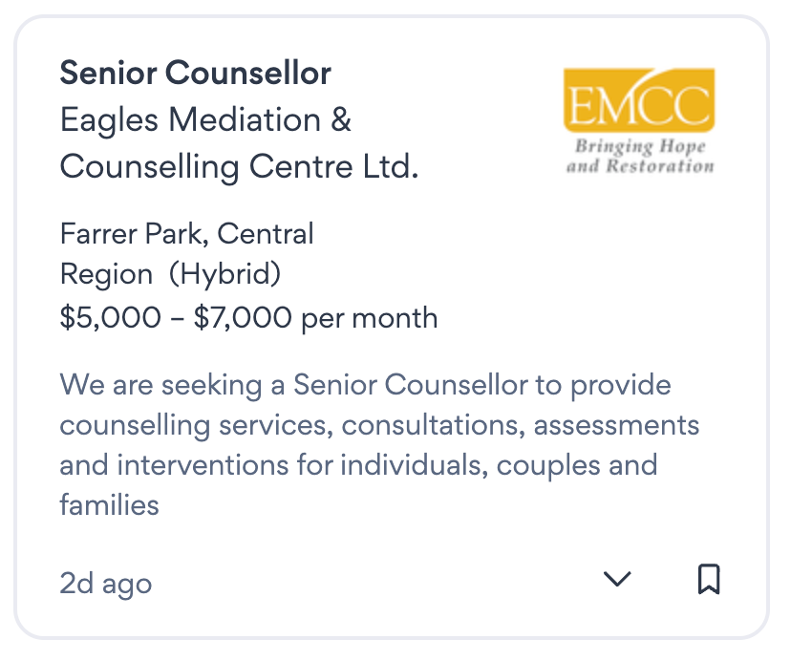Click the Eagles Mediation & company name line

coord(205,120)
